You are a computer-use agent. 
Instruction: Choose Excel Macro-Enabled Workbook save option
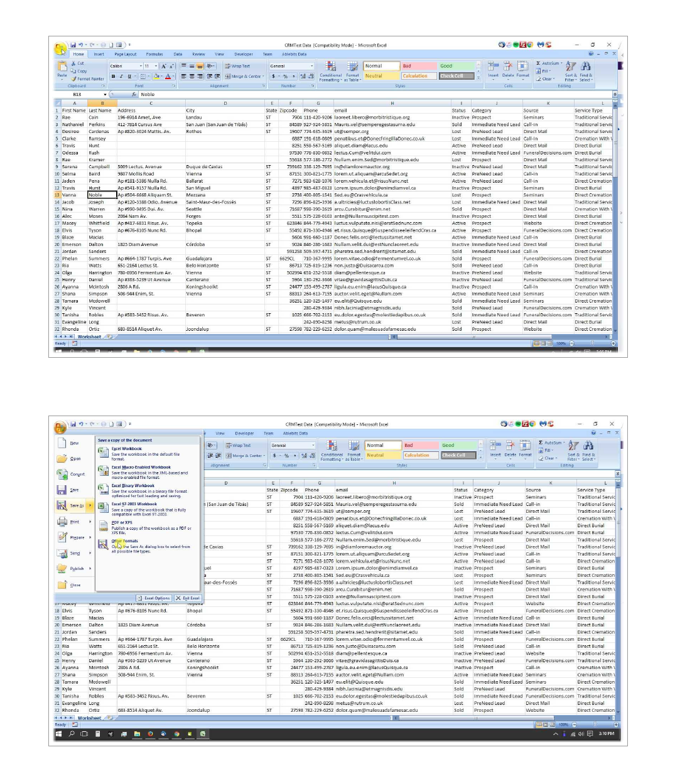141,468
